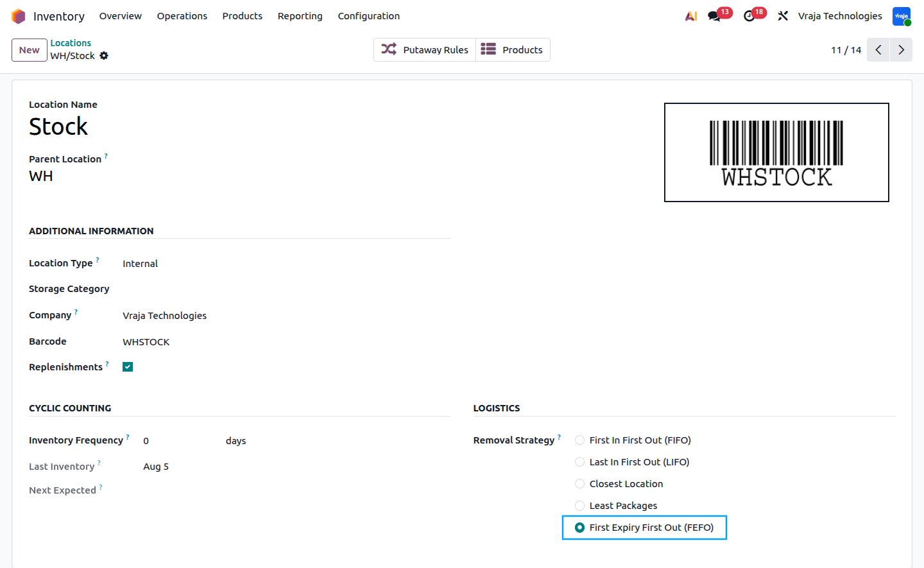Select Closest Location removal strategy
Image resolution: width=924 pixels, height=568 pixels.
pyautogui.click(x=579, y=484)
